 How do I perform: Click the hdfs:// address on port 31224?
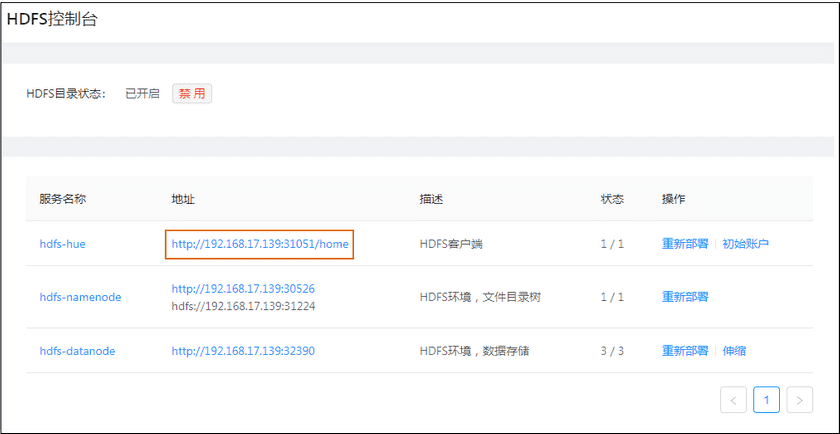[x=243, y=306]
